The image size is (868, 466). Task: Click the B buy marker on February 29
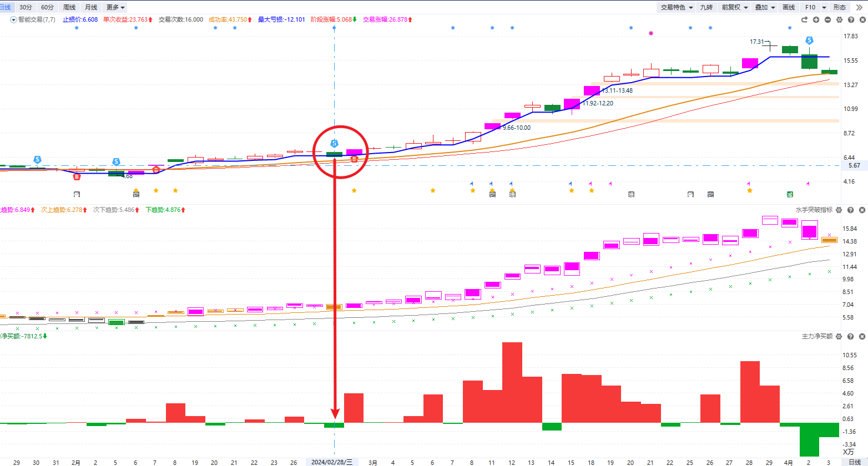pos(354,160)
